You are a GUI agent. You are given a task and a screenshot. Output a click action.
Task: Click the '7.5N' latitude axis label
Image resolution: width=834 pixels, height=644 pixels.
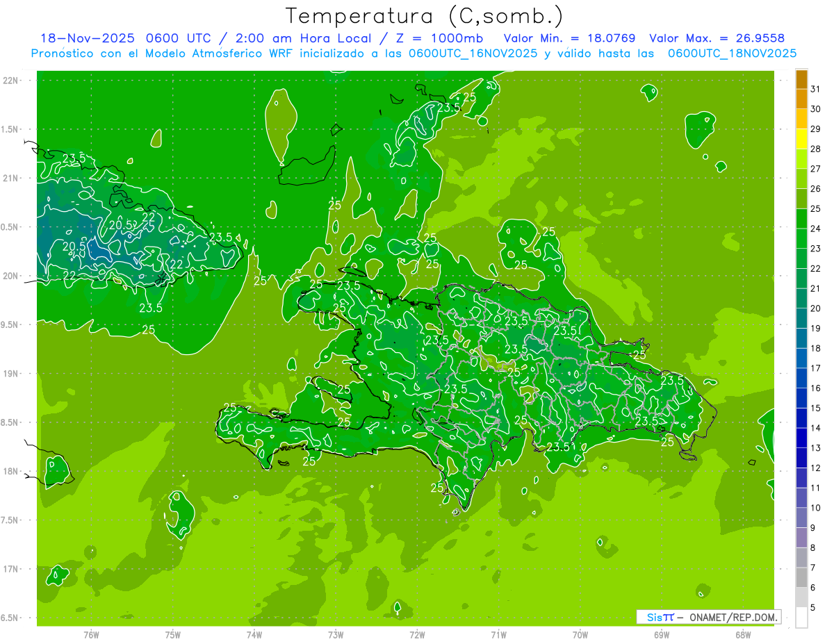pos(10,520)
